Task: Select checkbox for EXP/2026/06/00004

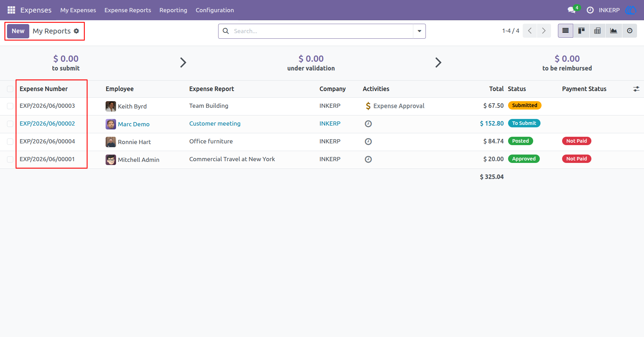Action: point(10,141)
